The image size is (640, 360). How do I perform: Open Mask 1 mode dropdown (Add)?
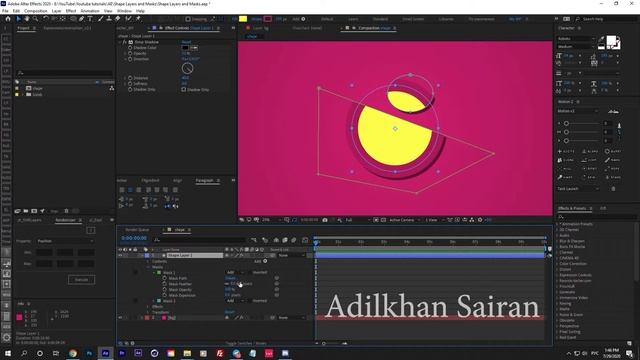236,273
